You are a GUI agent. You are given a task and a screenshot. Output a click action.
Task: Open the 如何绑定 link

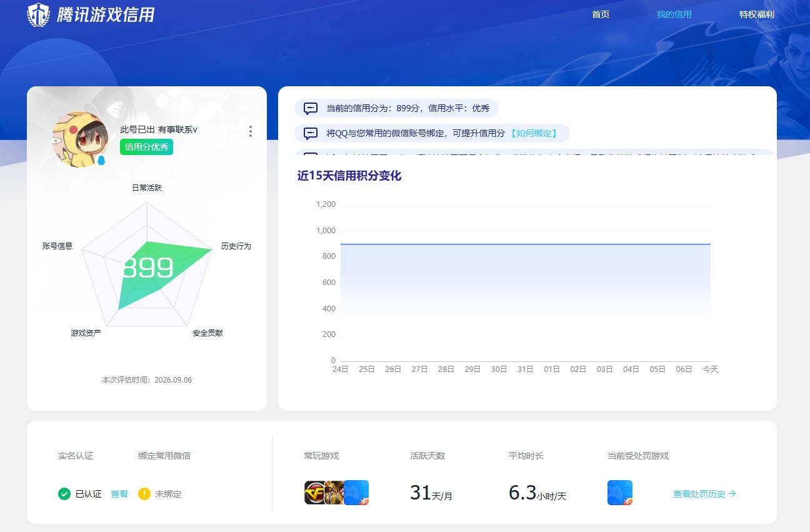(x=533, y=133)
